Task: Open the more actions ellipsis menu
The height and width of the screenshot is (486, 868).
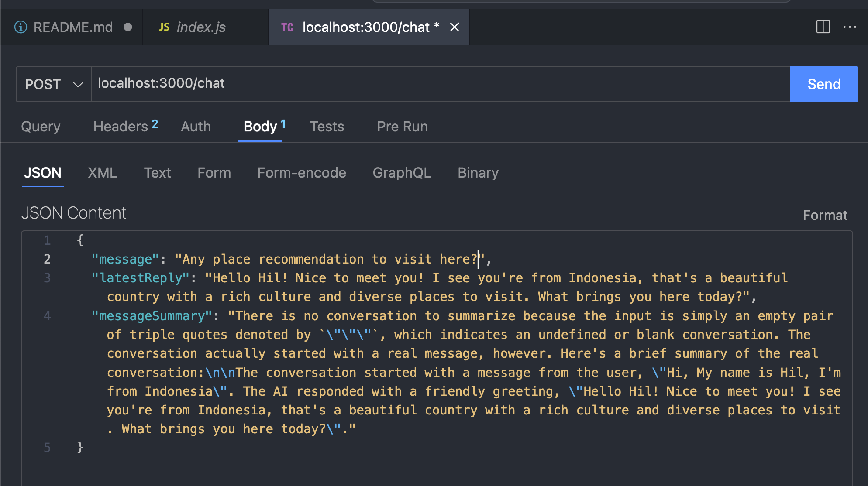Action: [x=850, y=27]
